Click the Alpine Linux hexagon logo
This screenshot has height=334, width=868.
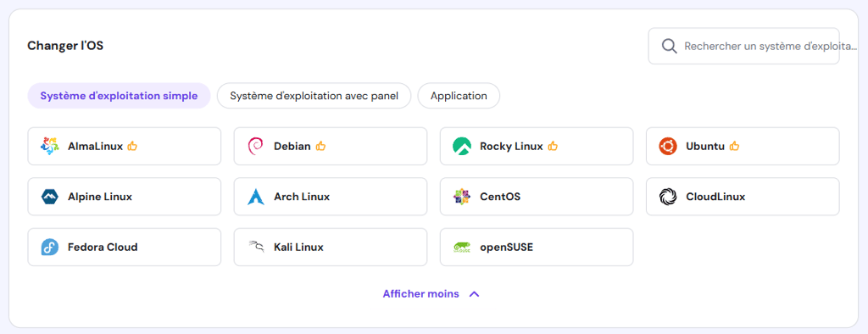[50, 197]
